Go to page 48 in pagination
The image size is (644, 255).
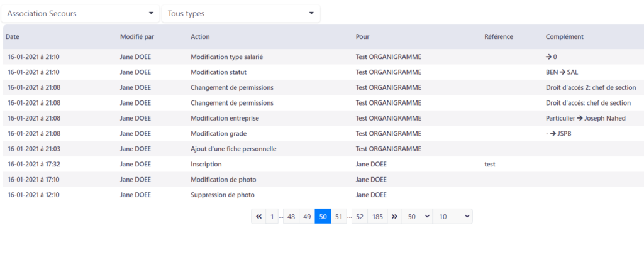pos(291,217)
